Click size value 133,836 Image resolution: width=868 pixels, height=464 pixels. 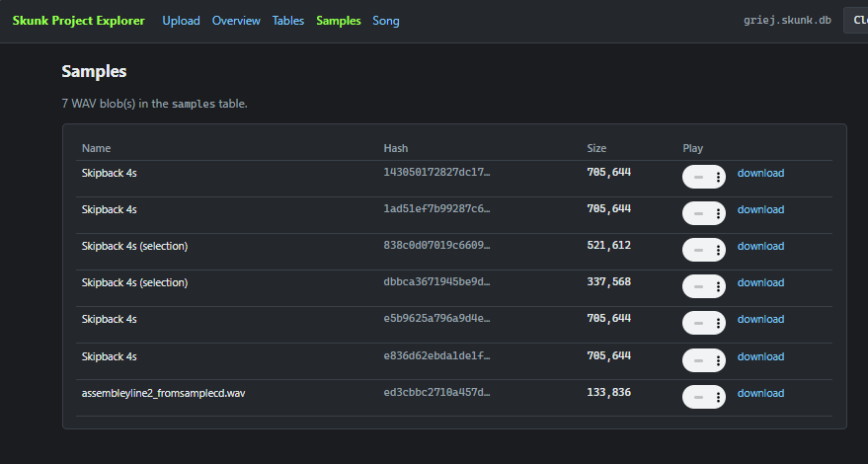coord(609,392)
